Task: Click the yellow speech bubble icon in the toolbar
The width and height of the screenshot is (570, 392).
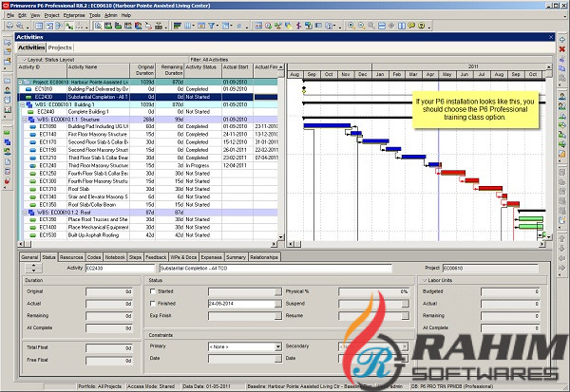Action: click(x=411, y=26)
